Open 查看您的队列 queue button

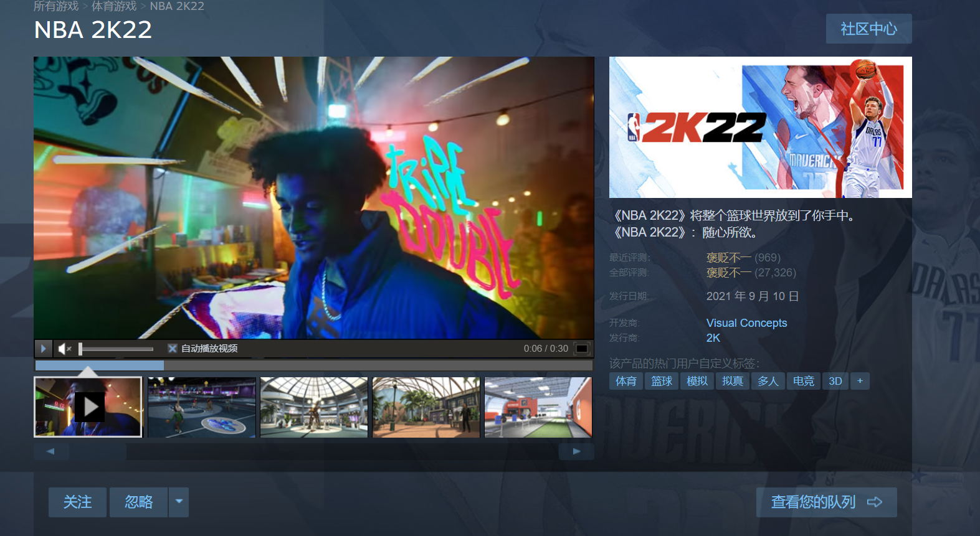pos(826,502)
